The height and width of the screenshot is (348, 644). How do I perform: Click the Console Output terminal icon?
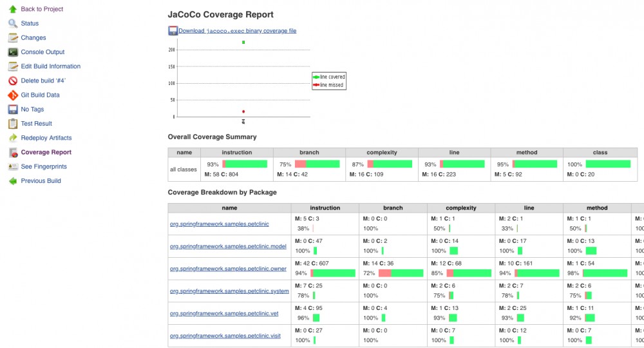pos(13,52)
